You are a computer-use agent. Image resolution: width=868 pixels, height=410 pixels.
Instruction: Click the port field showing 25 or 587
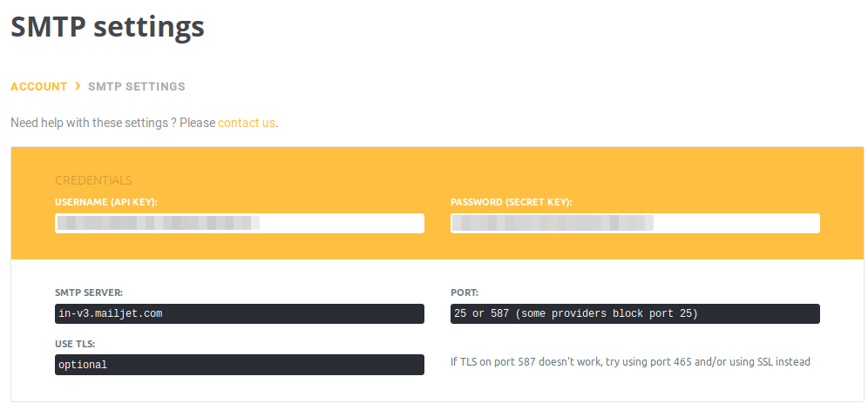(x=634, y=313)
